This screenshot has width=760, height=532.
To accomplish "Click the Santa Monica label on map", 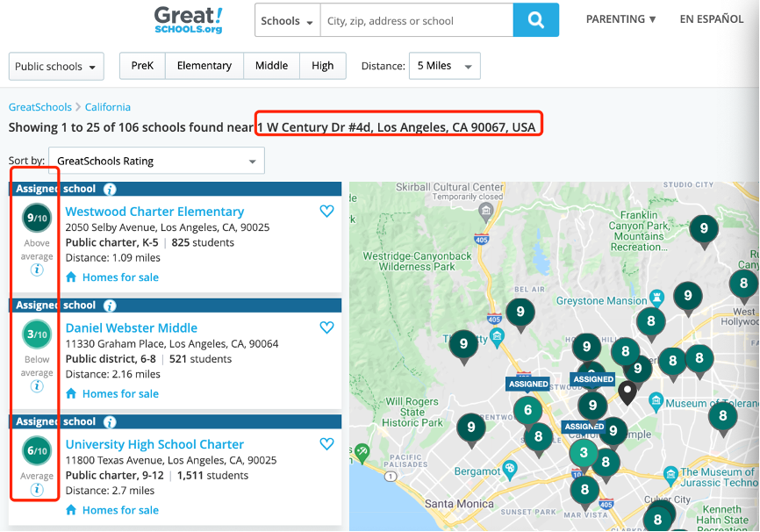I will [x=459, y=504].
